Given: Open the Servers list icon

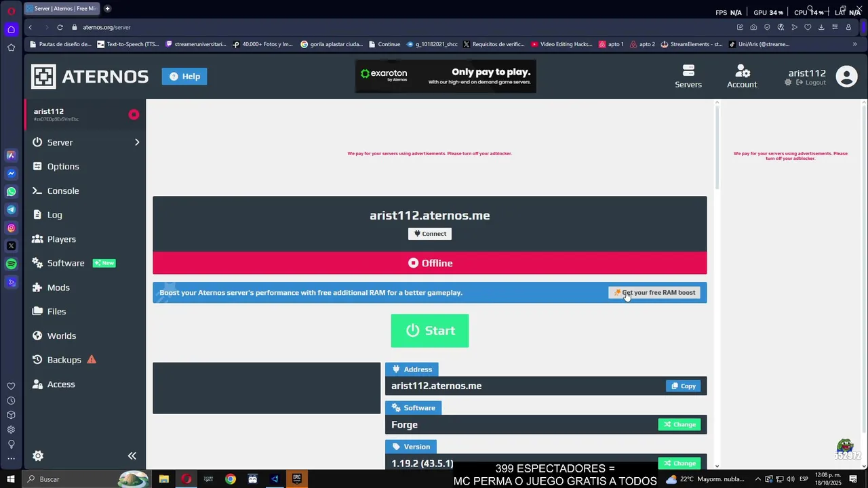Looking at the screenshot, I should pos(688,77).
